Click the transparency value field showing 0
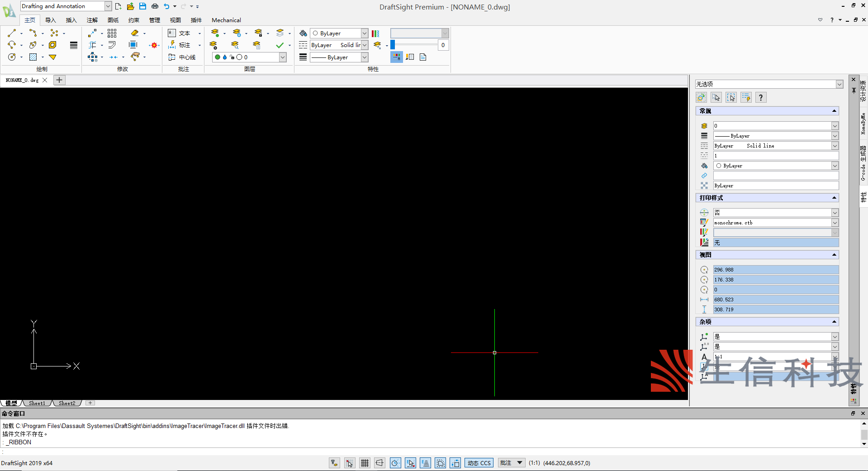868x471 pixels. pos(443,45)
